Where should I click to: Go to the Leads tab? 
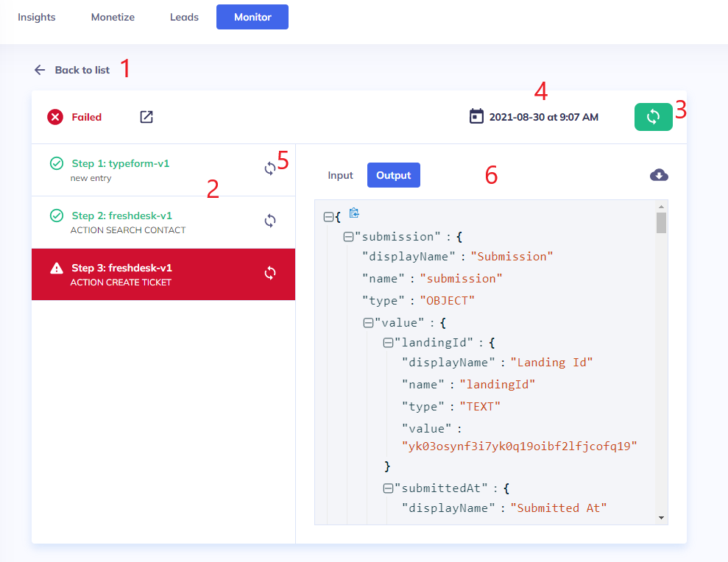click(x=184, y=17)
